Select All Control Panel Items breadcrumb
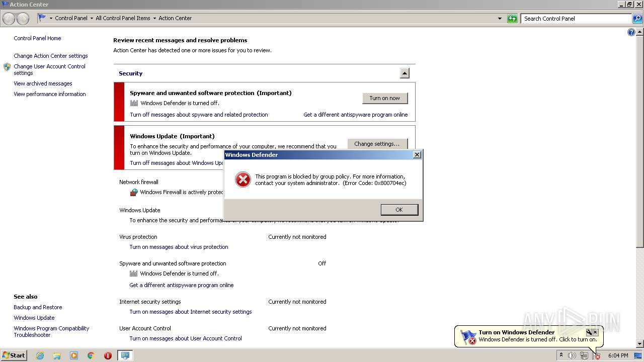This screenshot has width=644, height=362. pos(123,18)
